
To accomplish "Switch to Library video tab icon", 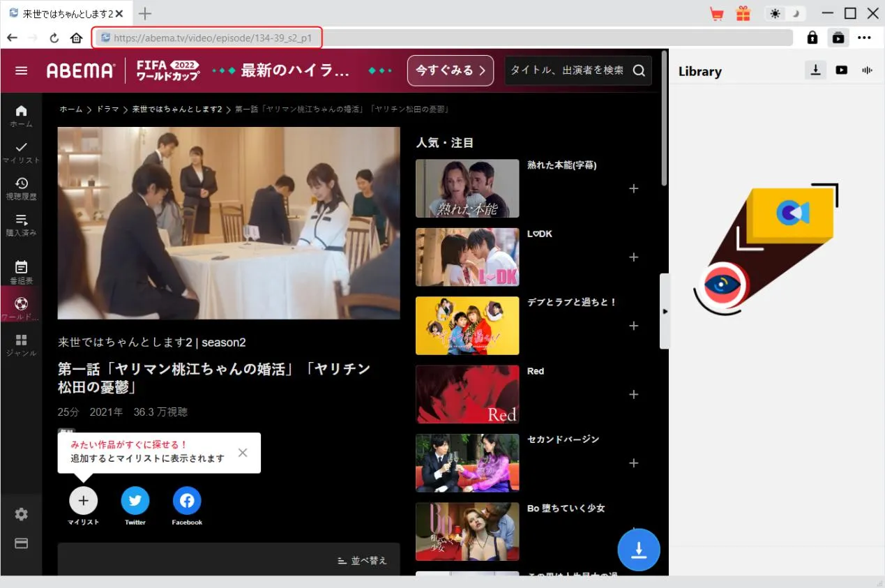I will (842, 70).
